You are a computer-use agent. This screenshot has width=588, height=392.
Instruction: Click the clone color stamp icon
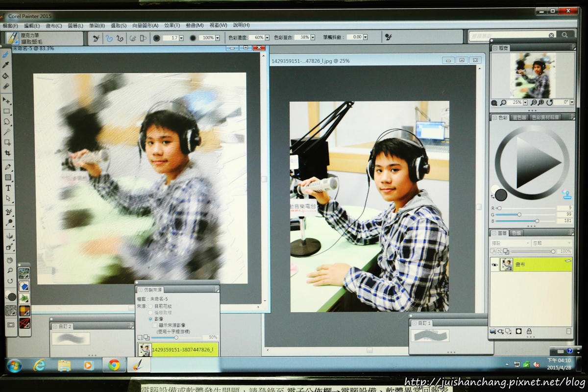(567, 195)
